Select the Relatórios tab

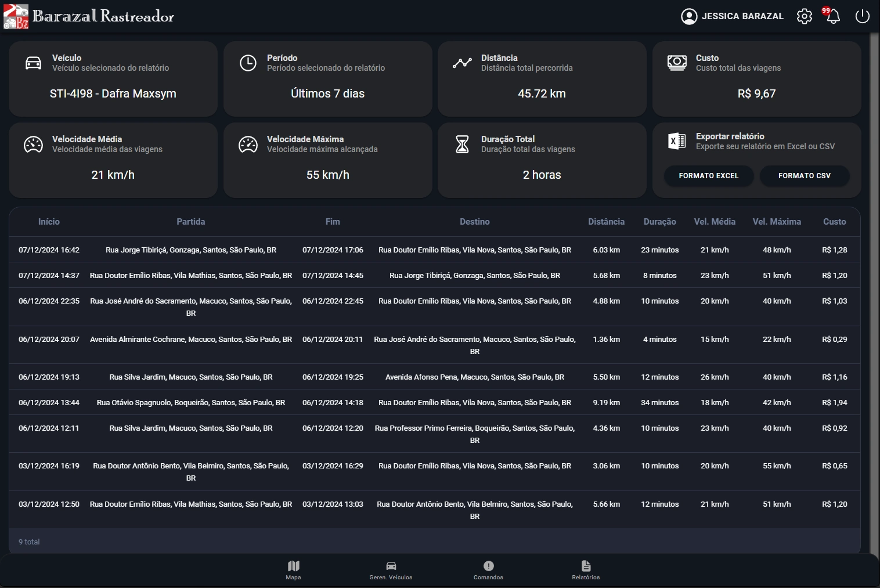coord(586,569)
